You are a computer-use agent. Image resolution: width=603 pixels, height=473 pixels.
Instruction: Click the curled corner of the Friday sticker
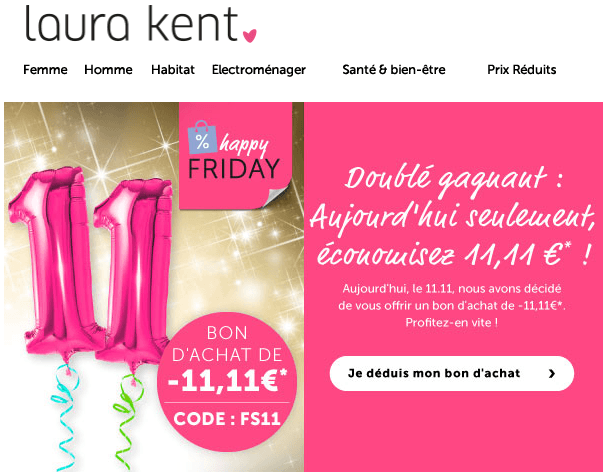pyautogui.click(x=276, y=199)
